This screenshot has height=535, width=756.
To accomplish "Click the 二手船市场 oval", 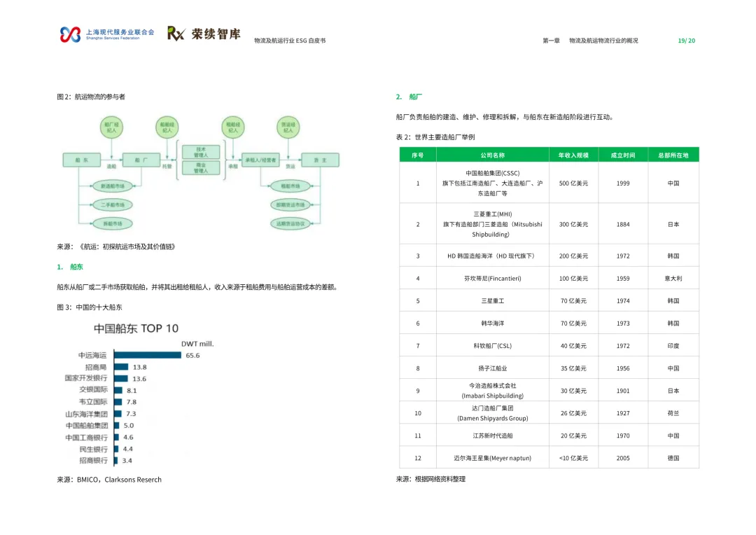I will (x=112, y=204).
